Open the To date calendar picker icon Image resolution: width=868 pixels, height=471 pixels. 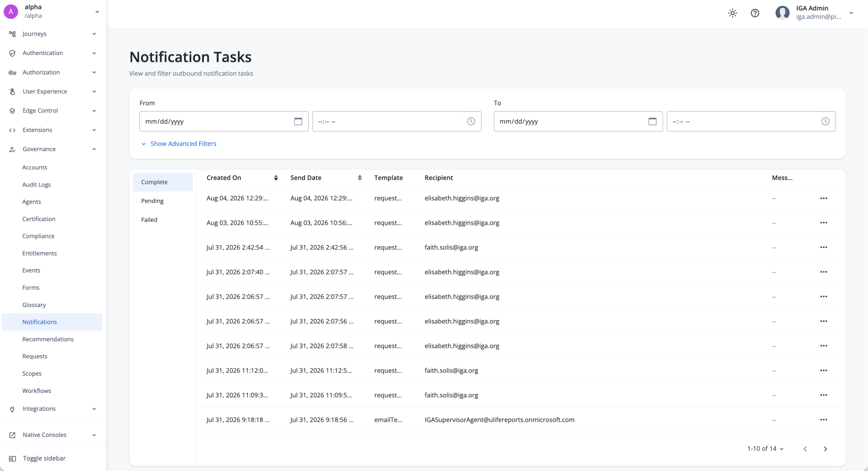[x=653, y=122]
